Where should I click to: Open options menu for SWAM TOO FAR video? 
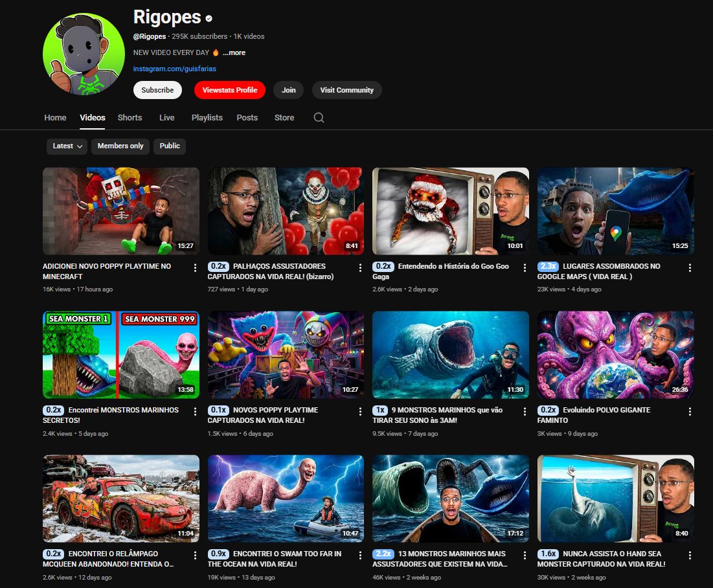tap(360, 555)
